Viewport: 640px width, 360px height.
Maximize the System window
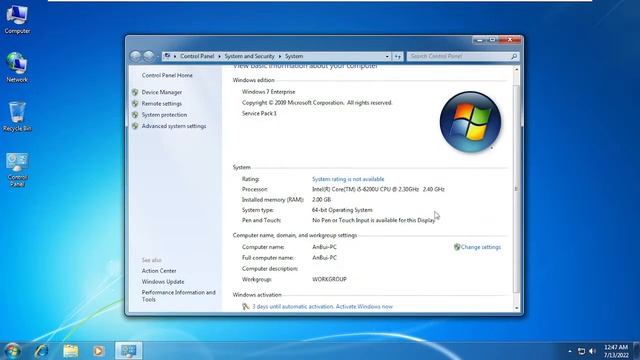point(492,40)
